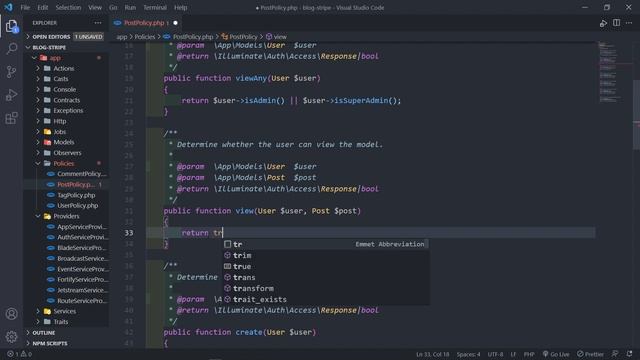
Task: Open the Extensions view
Action: coord(11,118)
